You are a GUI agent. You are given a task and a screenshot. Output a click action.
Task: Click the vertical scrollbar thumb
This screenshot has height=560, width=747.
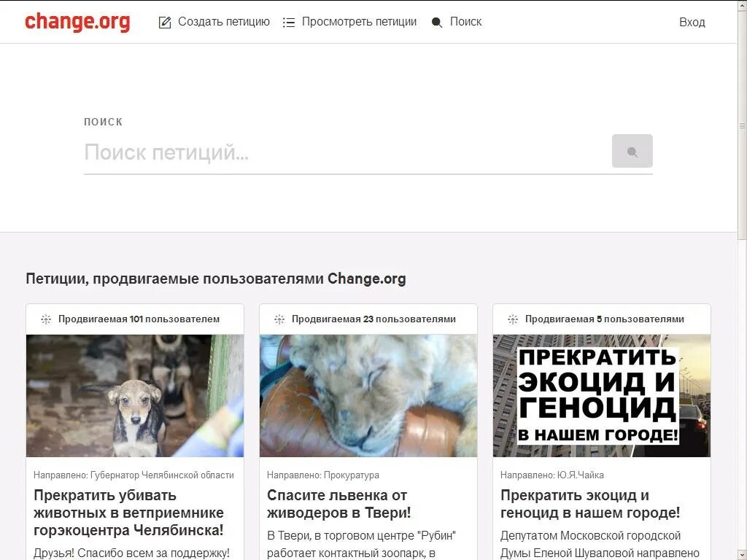[742, 125]
